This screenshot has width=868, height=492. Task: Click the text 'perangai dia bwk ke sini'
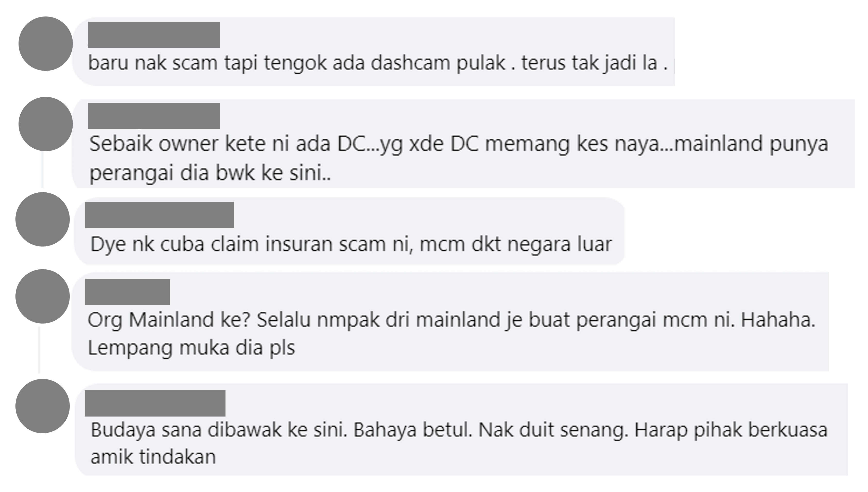210,173
